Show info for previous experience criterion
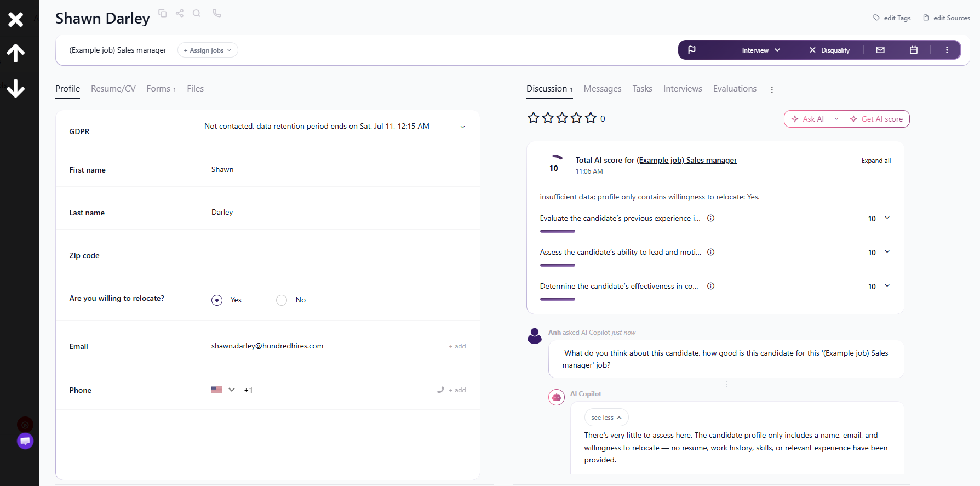This screenshot has width=980, height=486. click(x=710, y=218)
